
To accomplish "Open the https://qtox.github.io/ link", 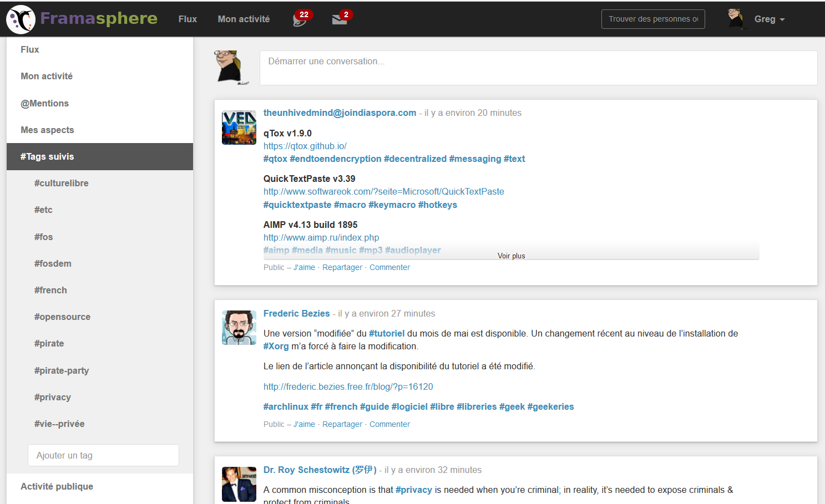I will point(305,146).
